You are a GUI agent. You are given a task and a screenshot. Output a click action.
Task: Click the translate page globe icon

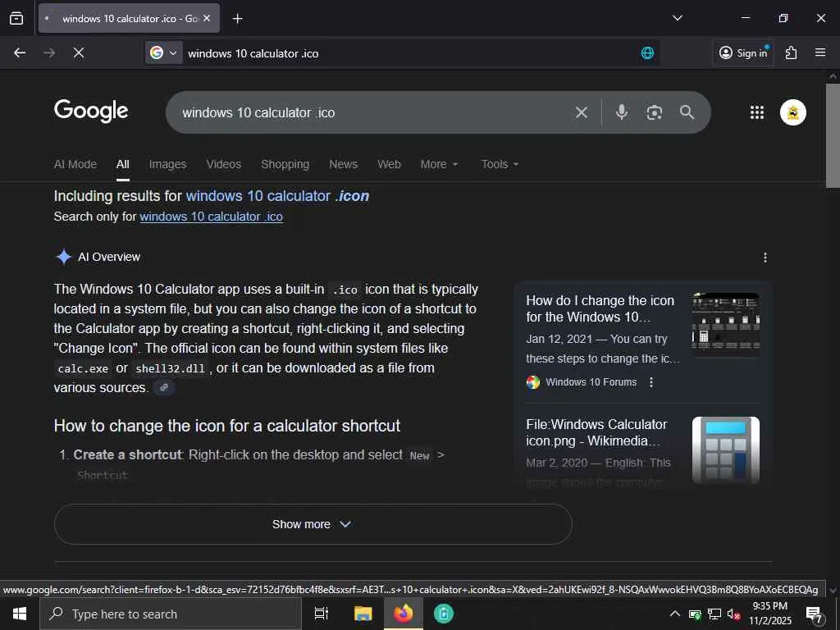click(x=647, y=52)
